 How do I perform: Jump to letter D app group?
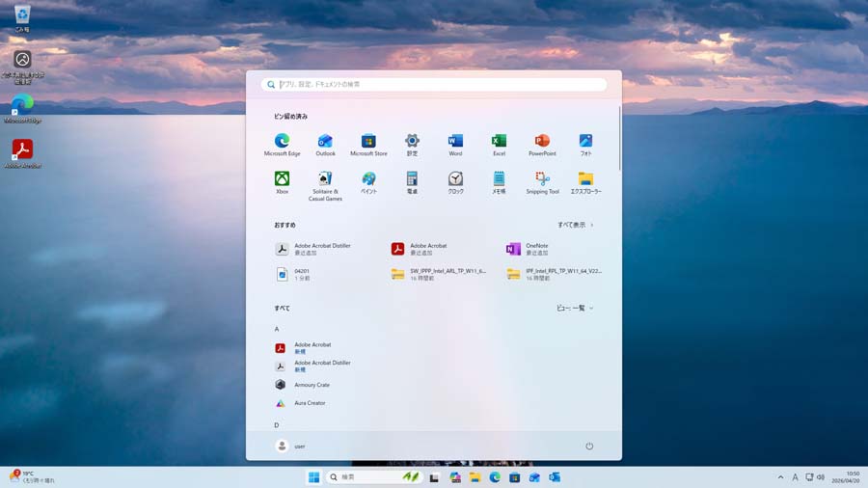coord(277,425)
